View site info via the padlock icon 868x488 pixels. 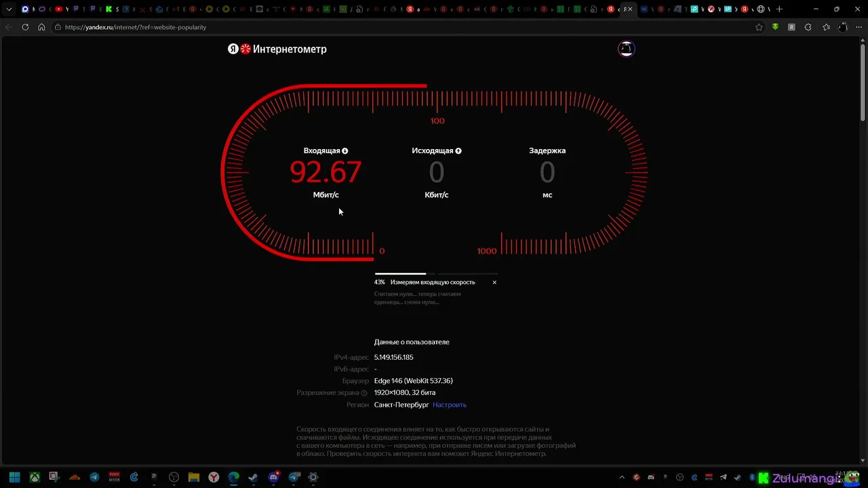58,27
